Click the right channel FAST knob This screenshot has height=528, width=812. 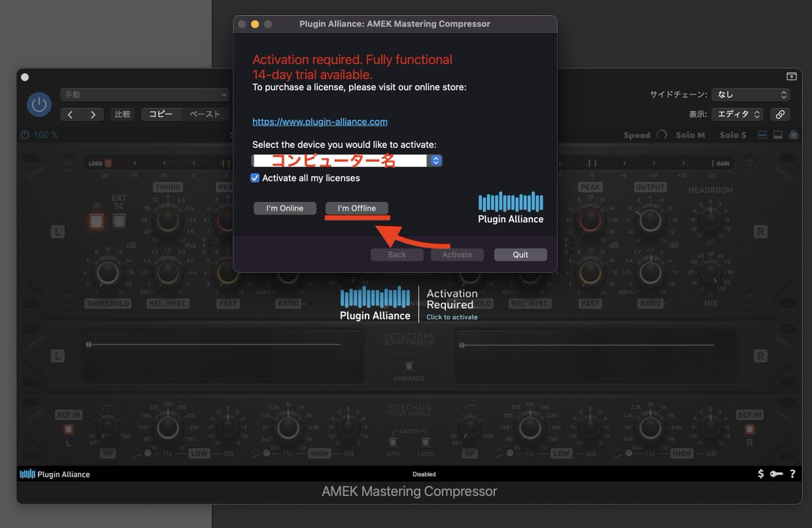590,273
